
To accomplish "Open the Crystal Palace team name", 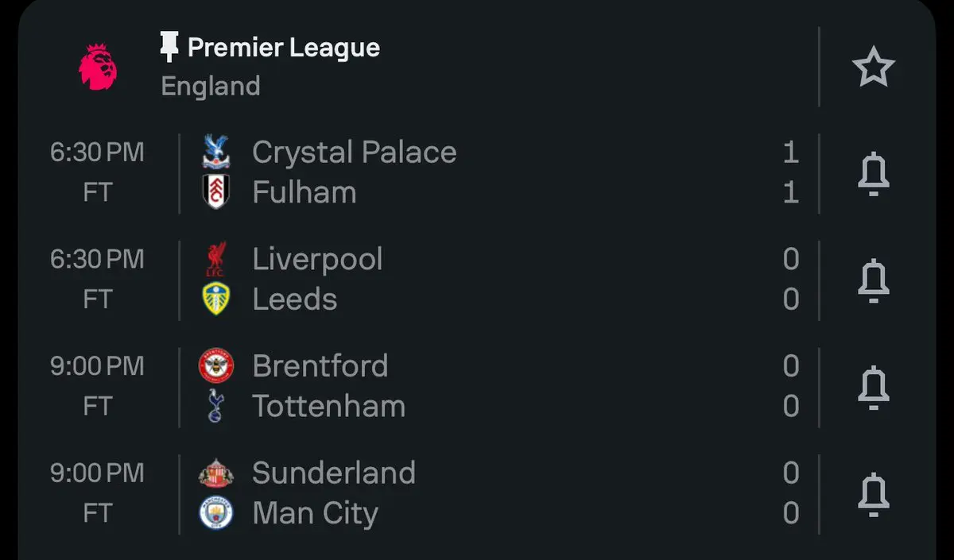I will (354, 153).
